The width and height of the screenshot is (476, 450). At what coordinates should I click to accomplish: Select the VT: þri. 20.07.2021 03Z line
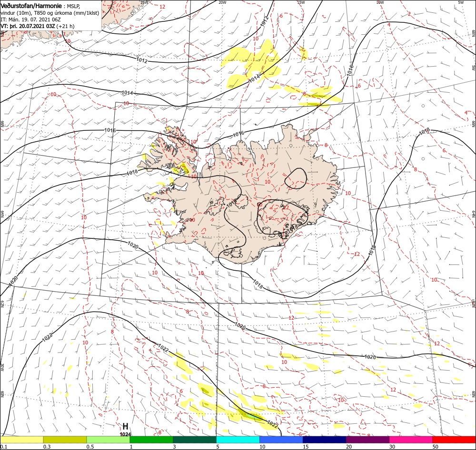pyautogui.click(x=37, y=26)
